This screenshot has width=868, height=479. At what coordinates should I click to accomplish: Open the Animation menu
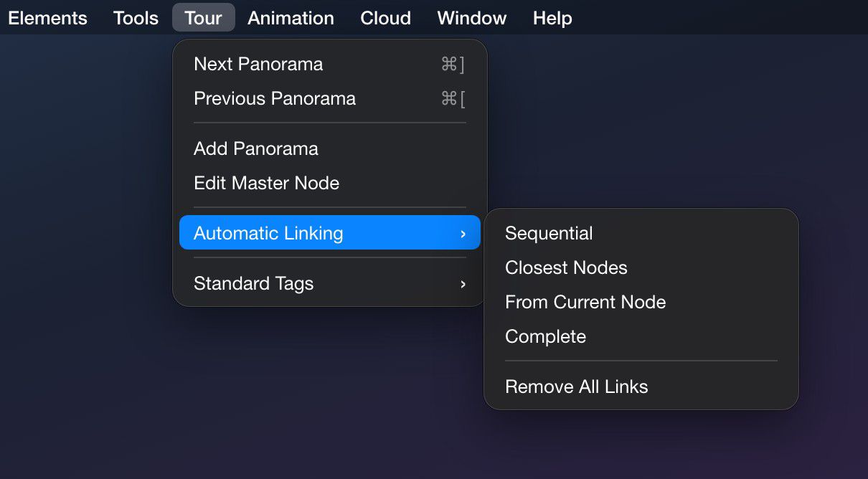pyautogui.click(x=291, y=18)
